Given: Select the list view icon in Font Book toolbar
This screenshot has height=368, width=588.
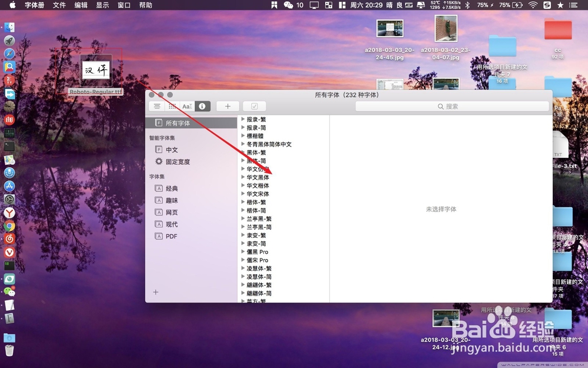Looking at the screenshot, I should point(156,107).
